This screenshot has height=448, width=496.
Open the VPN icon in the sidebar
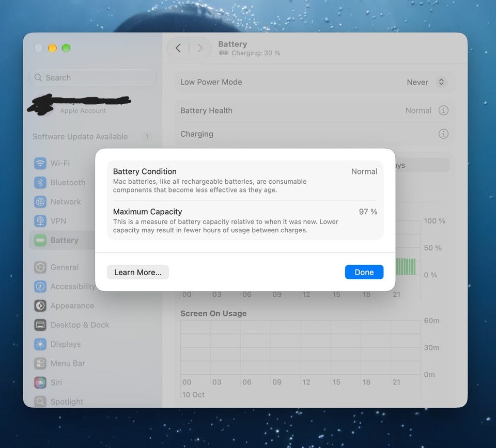pos(40,221)
